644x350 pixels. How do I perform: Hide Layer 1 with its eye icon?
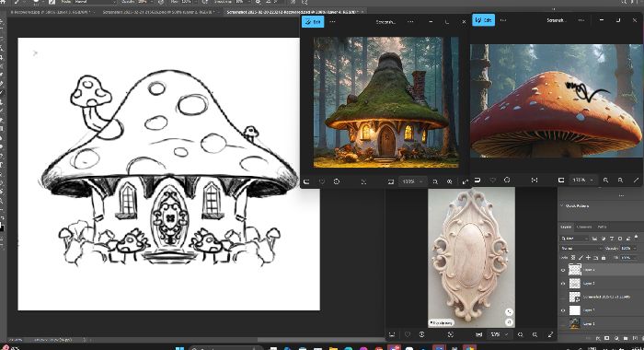[x=563, y=310]
